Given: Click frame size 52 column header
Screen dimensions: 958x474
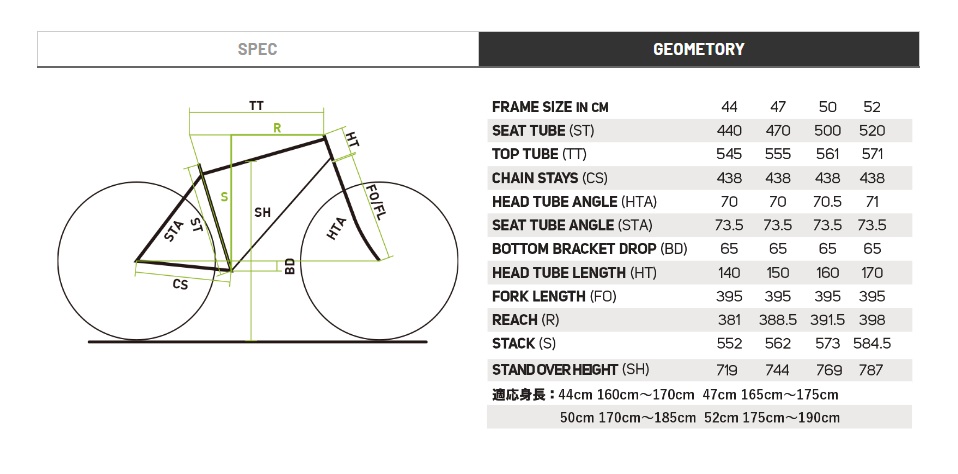Looking at the screenshot, I should (872, 107).
